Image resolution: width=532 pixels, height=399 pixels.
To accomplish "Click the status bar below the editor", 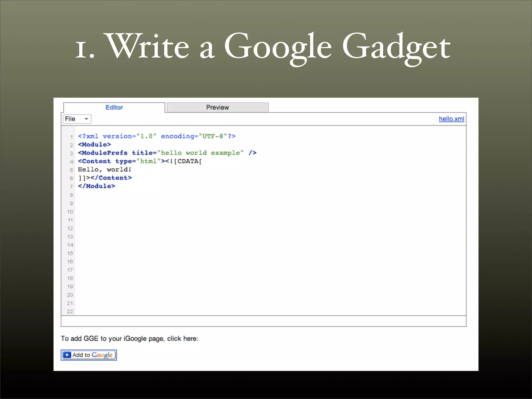I will 263,321.
